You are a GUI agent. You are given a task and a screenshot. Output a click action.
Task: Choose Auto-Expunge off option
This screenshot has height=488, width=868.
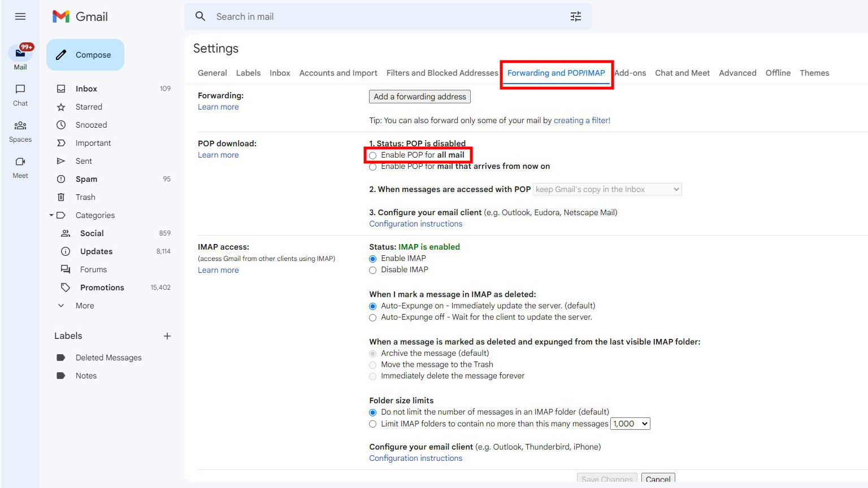(373, 317)
